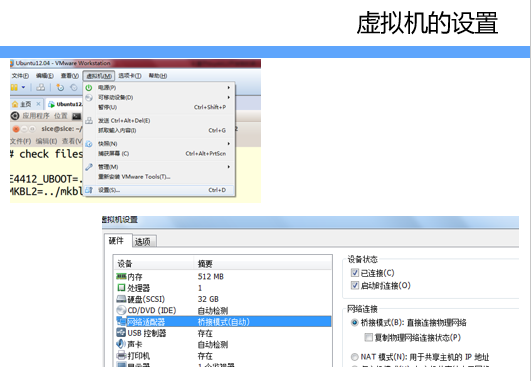Click 位置 in the Ubuntu panel
531x381 pixels.
point(61,116)
